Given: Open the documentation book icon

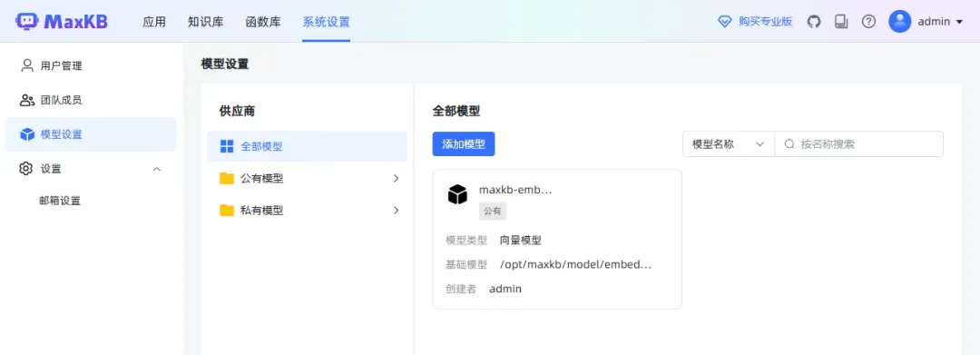Looking at the screenshot, I should click(x=841, y=21).
